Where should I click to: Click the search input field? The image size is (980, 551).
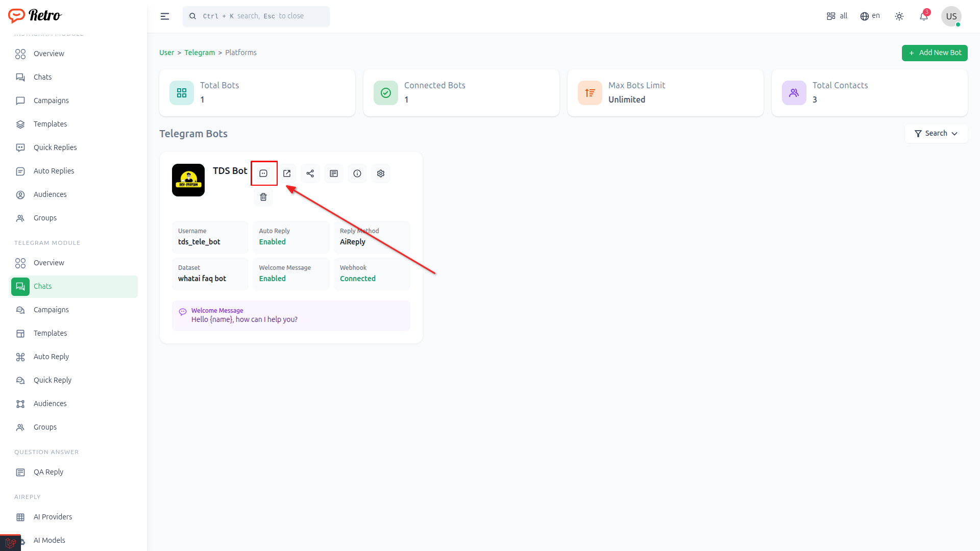[x=256, y=16]
